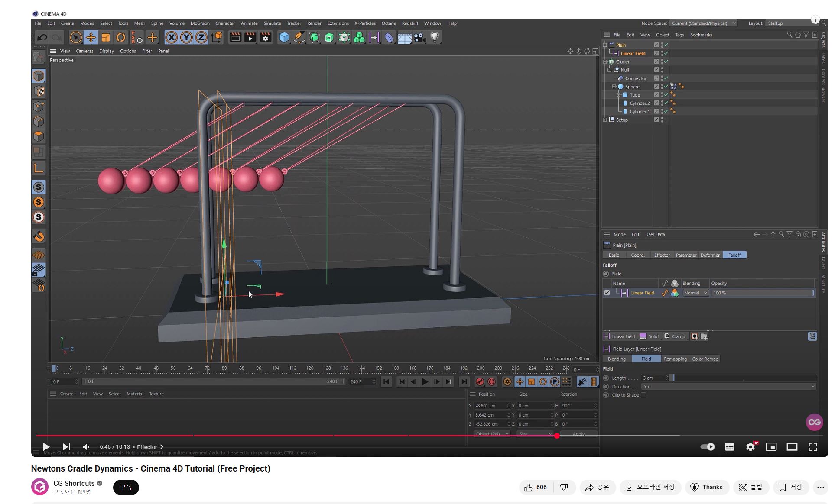The width and height of the screenshot is (838, 504).
Task: Click the Undo arrow icon
Action: (x=42, y=38)
